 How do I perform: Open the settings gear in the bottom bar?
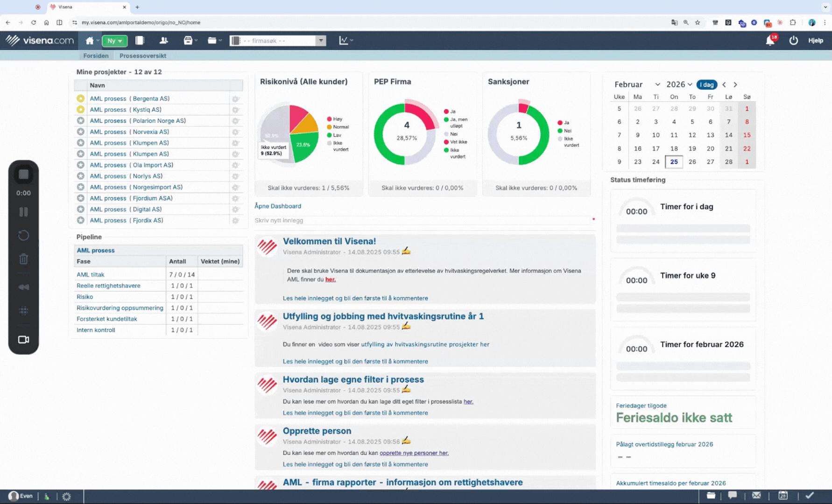66,497
